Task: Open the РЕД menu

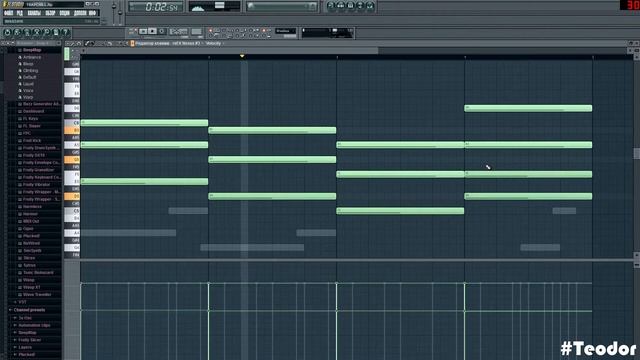Action: pos(20,13)
